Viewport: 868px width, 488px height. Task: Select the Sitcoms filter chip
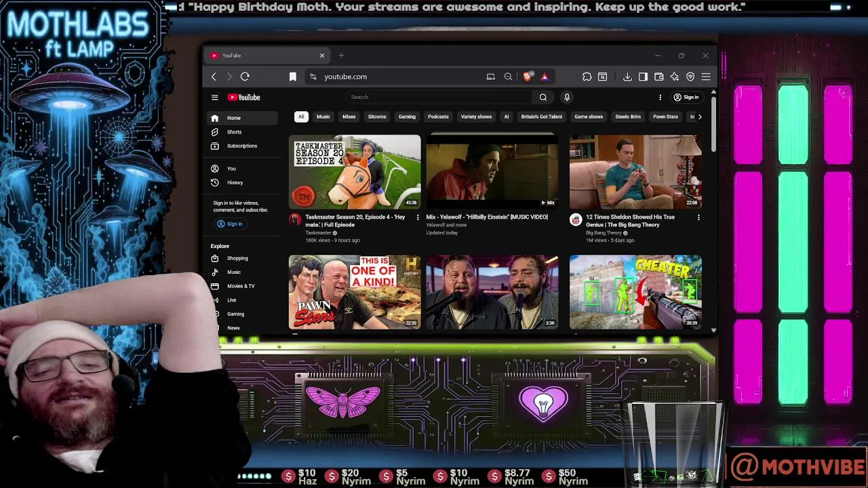(x=377, y=117)
